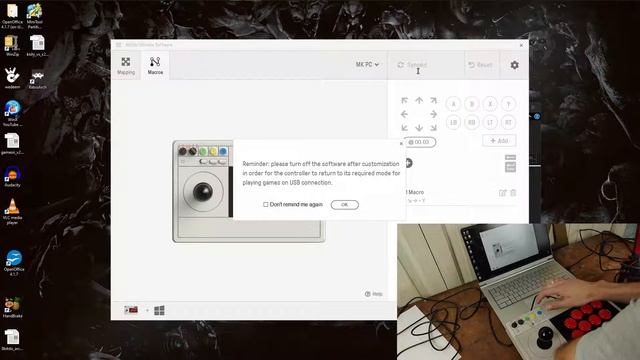Select the left direction arrow
This screenshot has height=360, width=640.
[404, 114]
